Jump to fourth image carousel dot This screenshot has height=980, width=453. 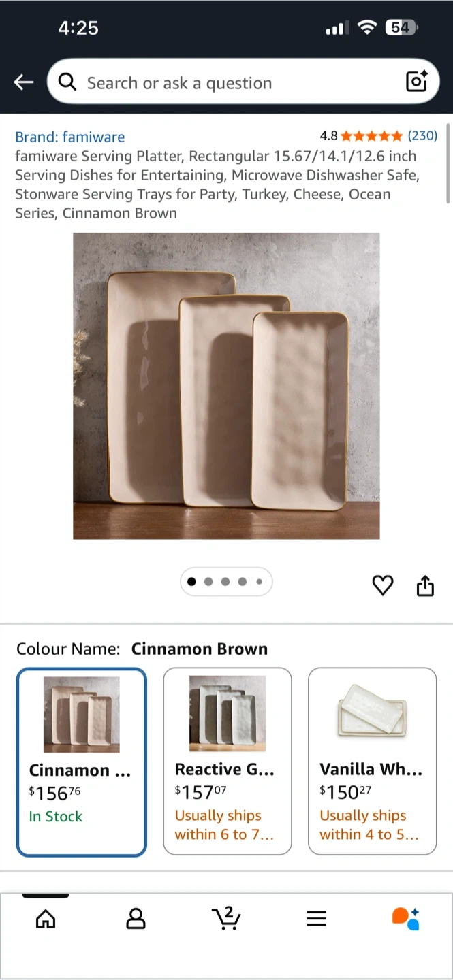click(x=243, y=582)
